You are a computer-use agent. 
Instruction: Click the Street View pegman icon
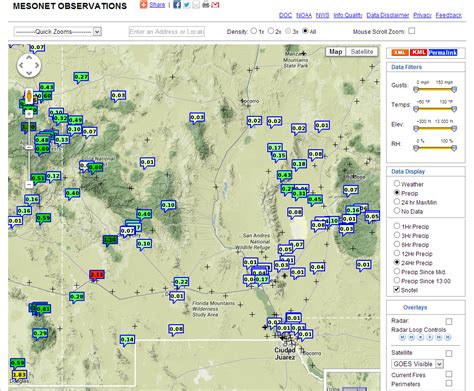pyautogui.click(x=29, y=96)
